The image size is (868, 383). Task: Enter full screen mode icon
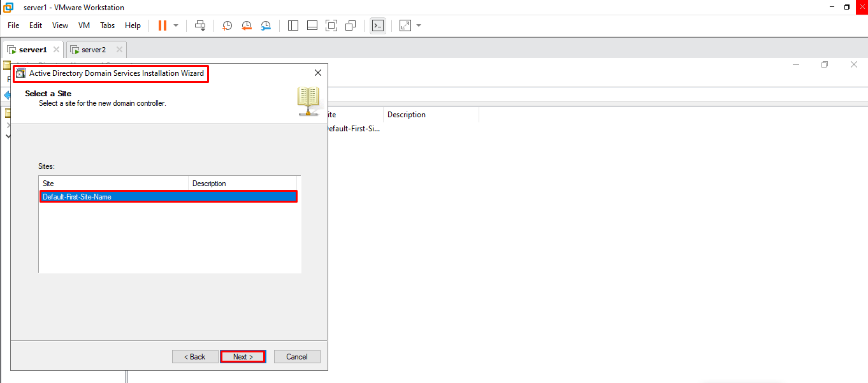coord(331,25)
